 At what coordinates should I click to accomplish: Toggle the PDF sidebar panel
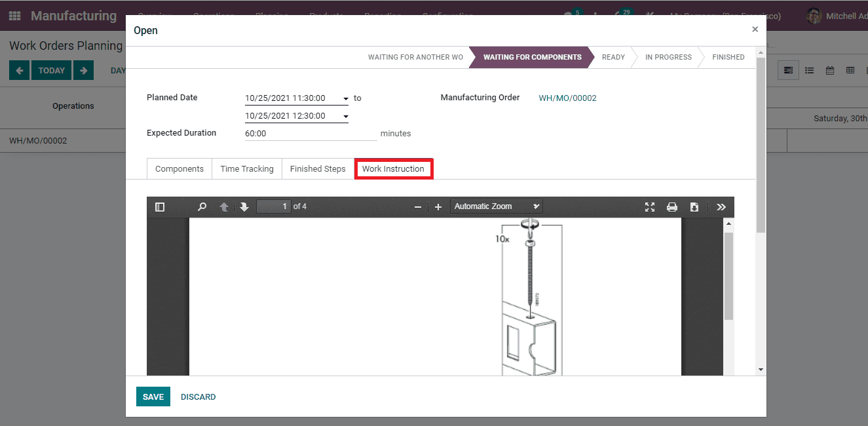tap(160, 206)
